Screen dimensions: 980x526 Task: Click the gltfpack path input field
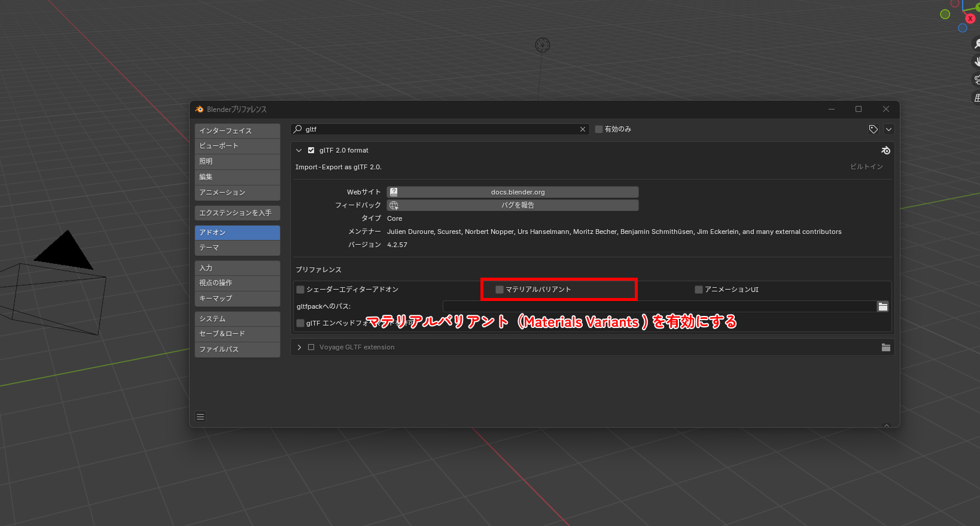(659, 306)
